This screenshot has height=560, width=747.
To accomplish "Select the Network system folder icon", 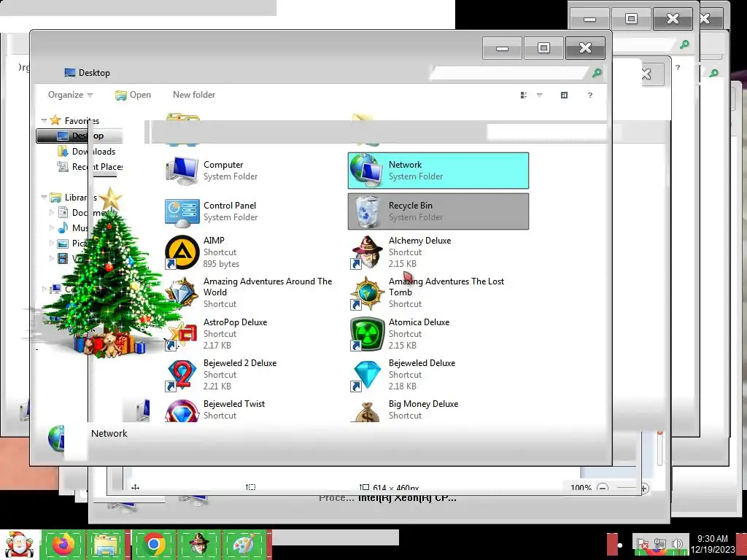I will (x=366, y=170).
